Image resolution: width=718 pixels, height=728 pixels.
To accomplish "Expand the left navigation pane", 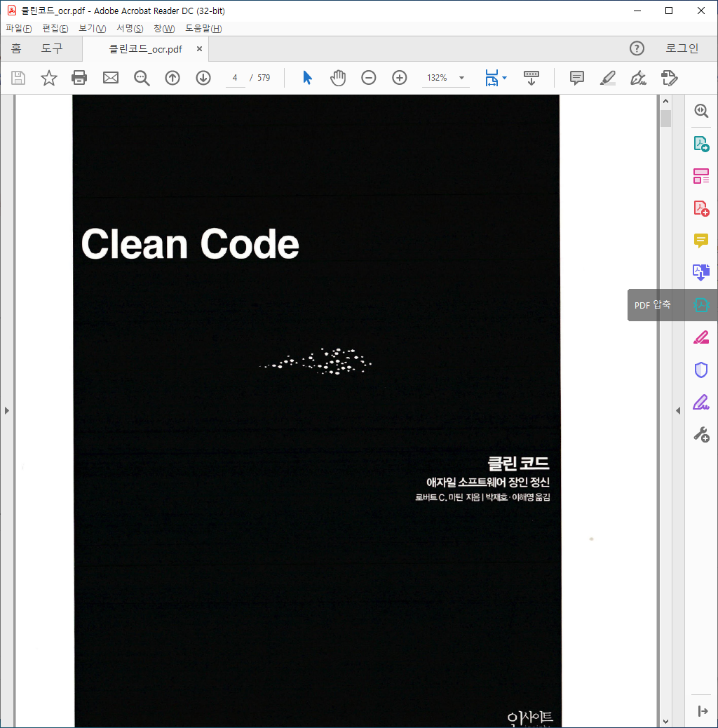I will 6,410.
